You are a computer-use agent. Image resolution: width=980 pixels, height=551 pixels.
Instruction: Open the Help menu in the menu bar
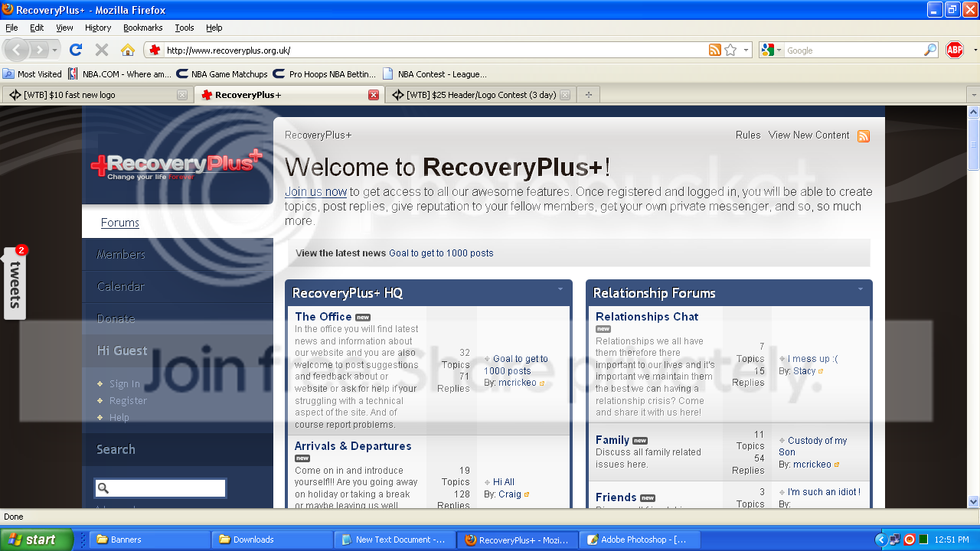coord(214,28)
